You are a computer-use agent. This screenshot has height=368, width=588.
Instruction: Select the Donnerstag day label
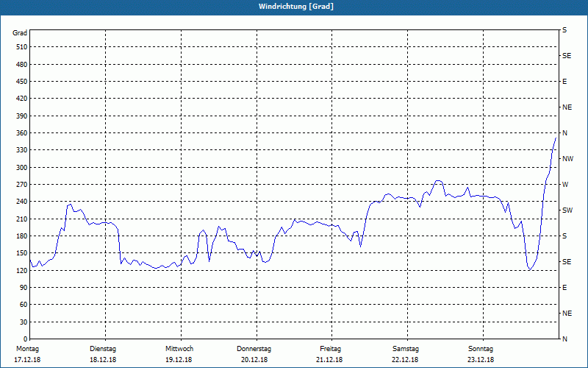(254, 349)
